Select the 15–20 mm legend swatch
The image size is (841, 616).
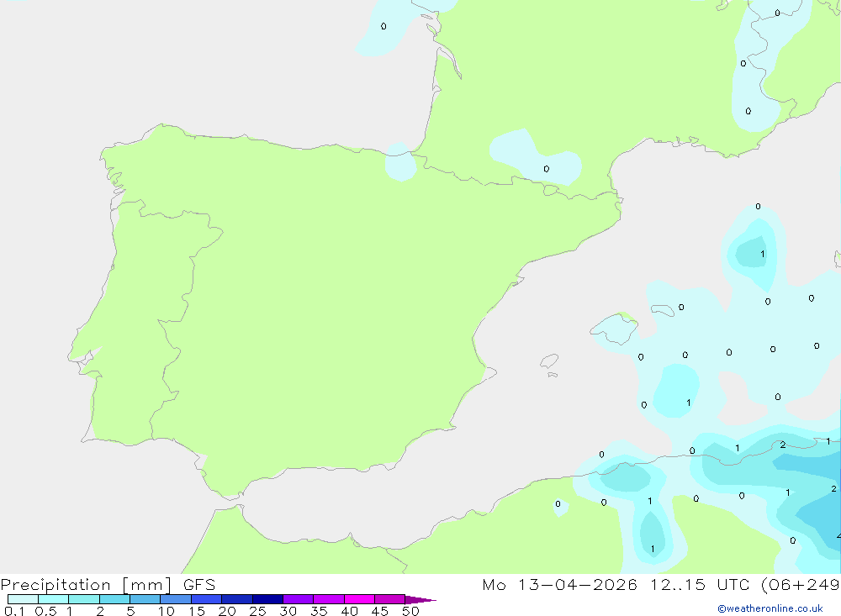tap(206, 599)
